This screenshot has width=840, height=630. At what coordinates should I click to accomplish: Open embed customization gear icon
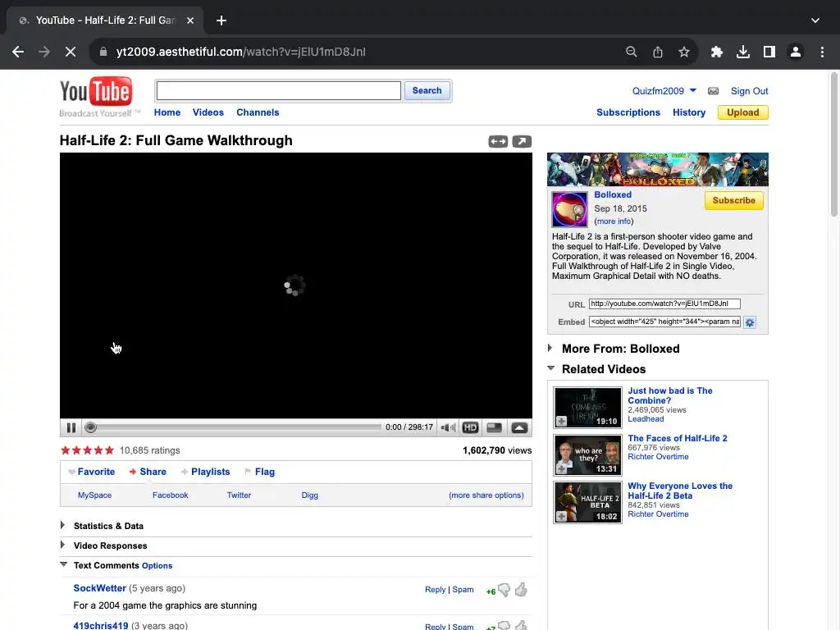750,322
